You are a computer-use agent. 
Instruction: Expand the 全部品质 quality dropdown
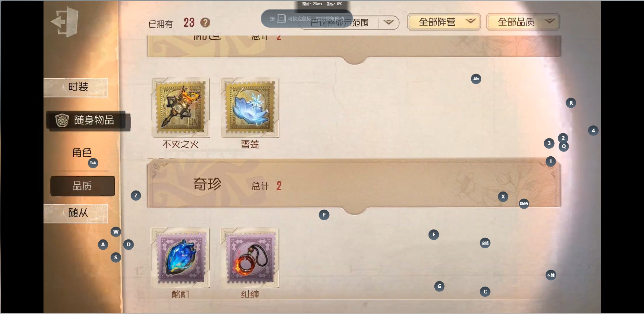(523, 22)
